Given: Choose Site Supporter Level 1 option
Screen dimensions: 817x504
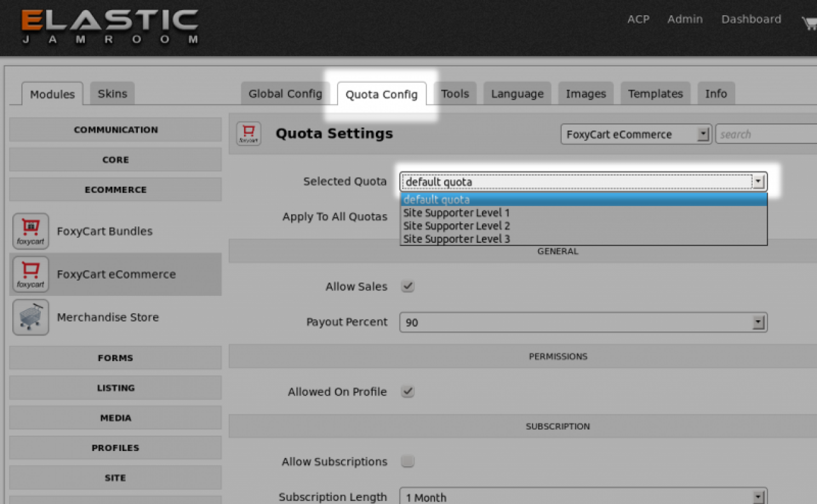Looking at the screenshot, I should click(583, 213).
